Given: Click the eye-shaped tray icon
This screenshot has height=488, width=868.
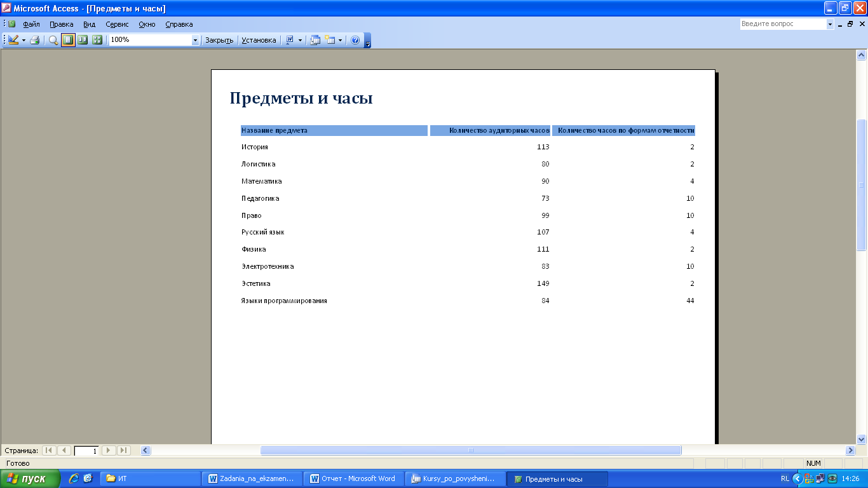Looking at the screenshot, I should (832, 479).
